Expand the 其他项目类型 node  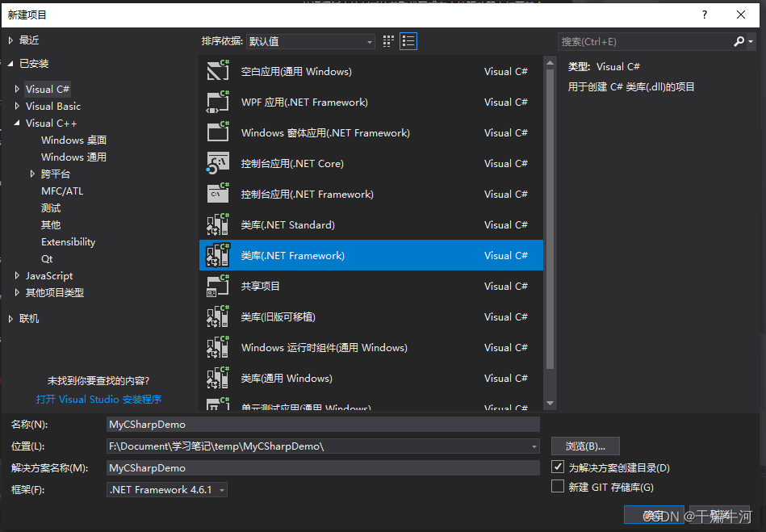18,292
